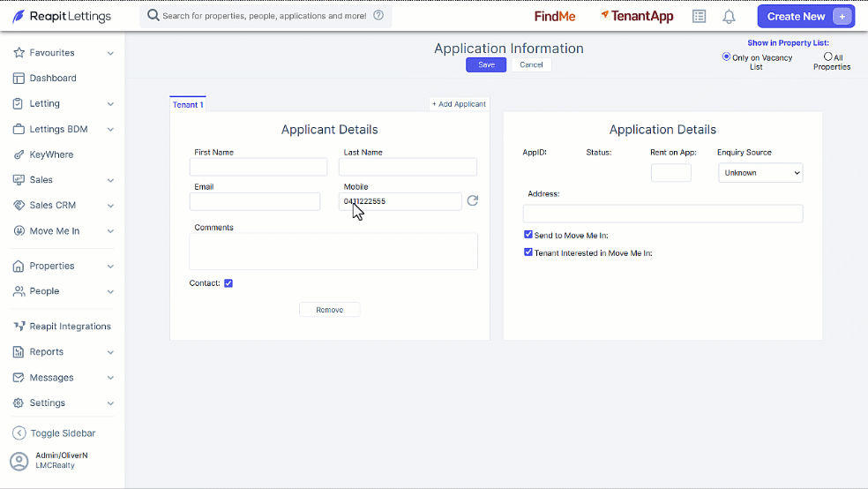Open the TenantApp link

point(637,17)
